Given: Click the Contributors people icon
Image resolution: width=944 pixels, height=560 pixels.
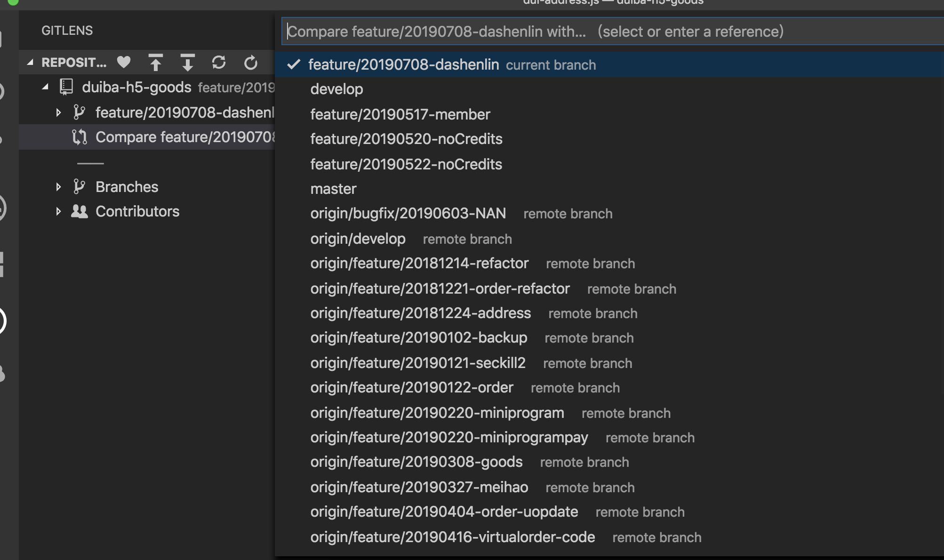Looking at the screenshot, I should pos(80,211).
